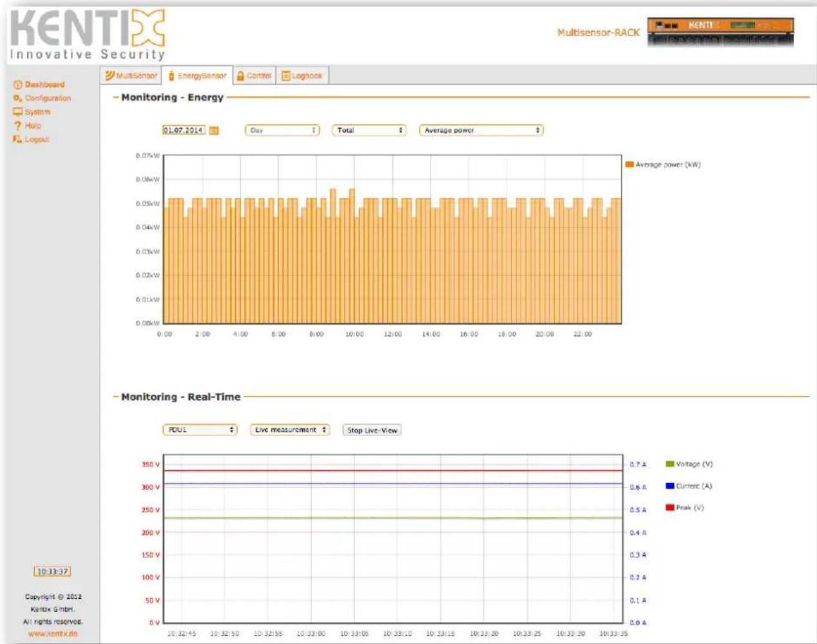Viewport: 817px width, 644px height.
Task: Open the PDU1 source dropdown
Action: click(x=200, y=430)
